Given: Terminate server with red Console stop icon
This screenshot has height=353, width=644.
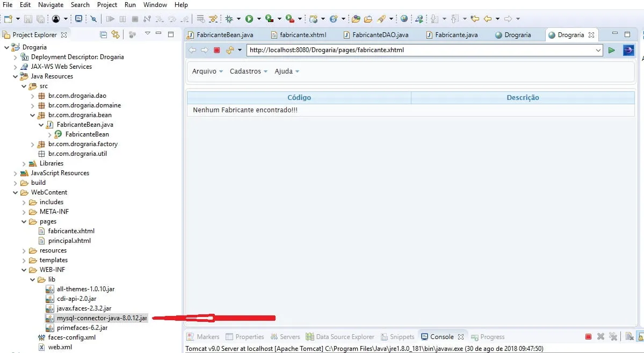Looking at the screenshot, I should 588,336.
